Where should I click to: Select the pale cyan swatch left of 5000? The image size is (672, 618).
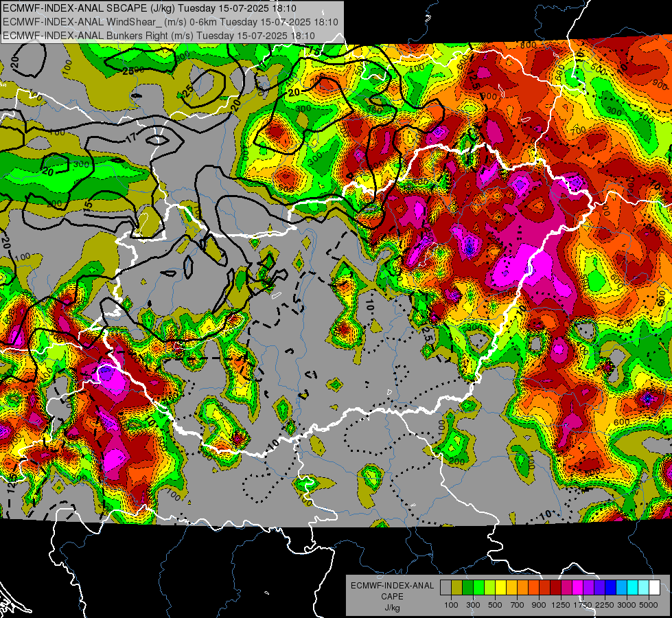644,587
